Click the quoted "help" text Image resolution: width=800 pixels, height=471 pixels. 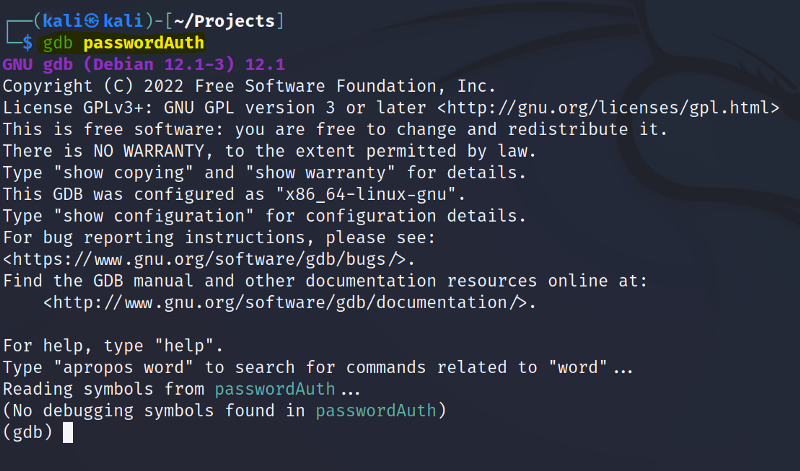tap(187, 345)
